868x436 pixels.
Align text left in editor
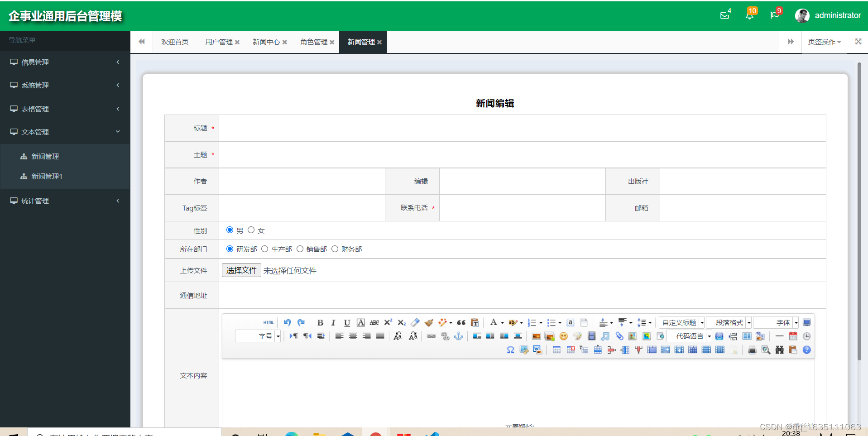339,336
